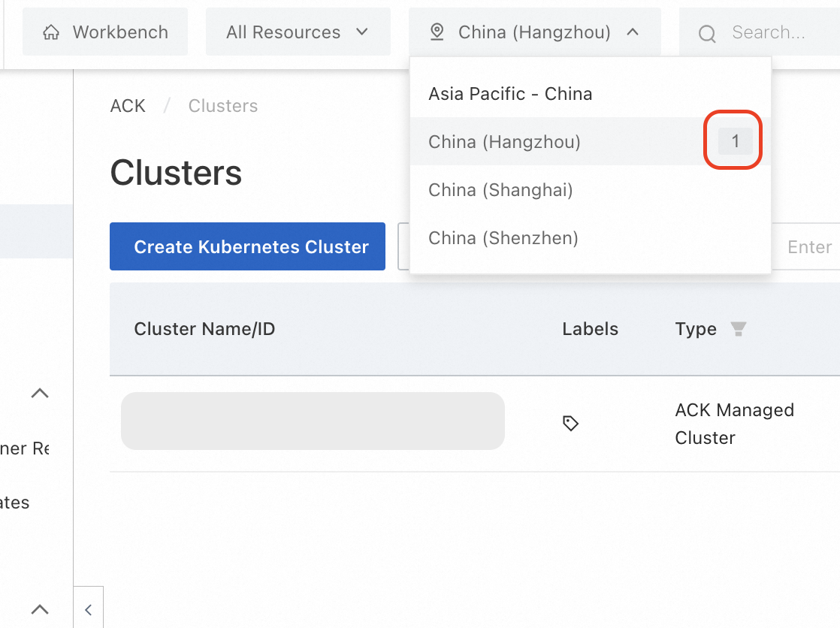Click the search magnifier icon
The width and height of the screenshot is (840, 628).
click(707, 33)
